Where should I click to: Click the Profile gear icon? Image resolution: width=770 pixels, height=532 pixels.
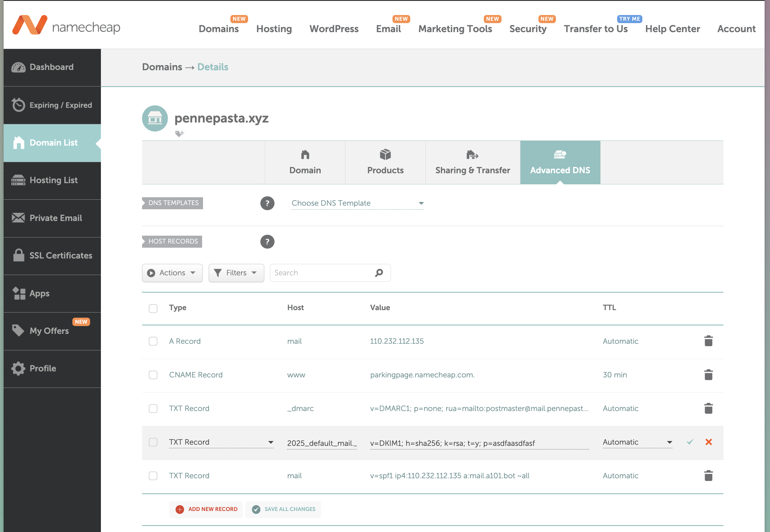18,369
